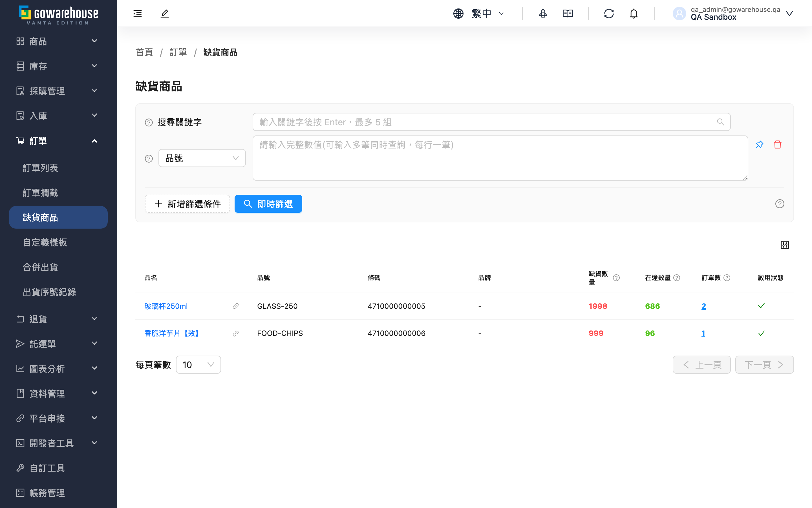The width and height of the screenshot is (812, 508).
Task: Expand the 庫存 sidebar menu
Action: 59,66
